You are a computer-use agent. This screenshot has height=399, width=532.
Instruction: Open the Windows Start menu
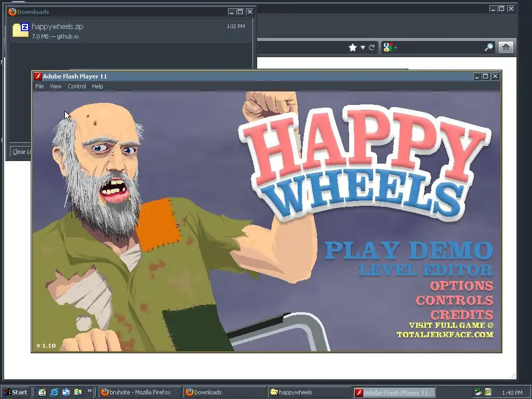pyautogui.click(x=16, y=392)
